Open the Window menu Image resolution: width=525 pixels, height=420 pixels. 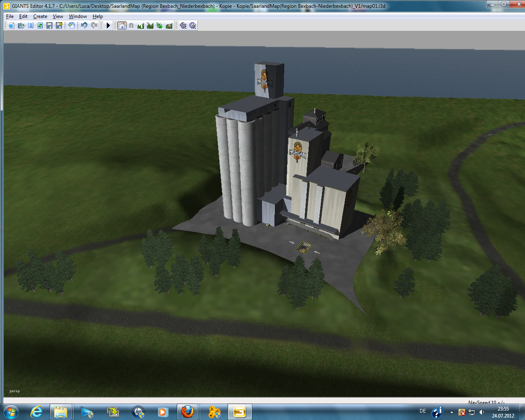(78, 16)
